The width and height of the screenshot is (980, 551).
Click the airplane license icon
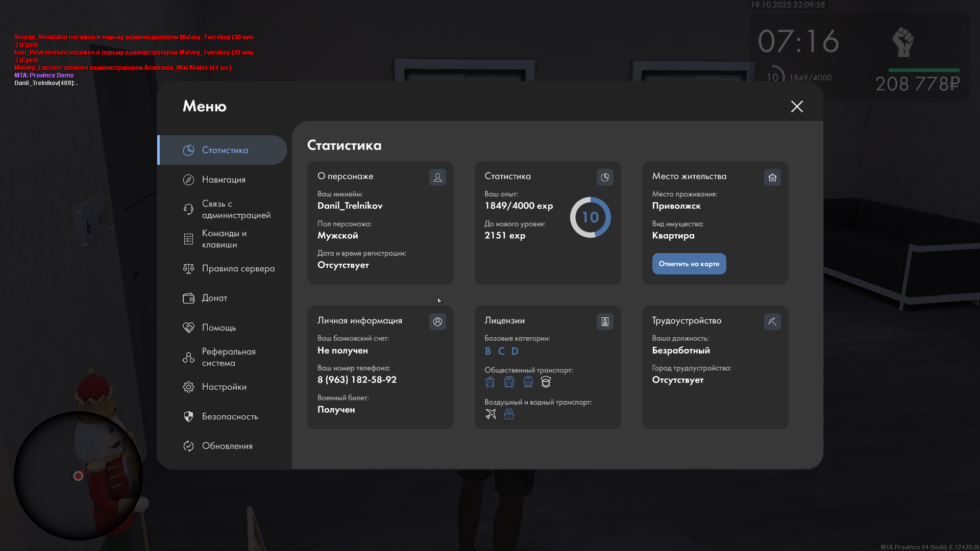[x=491, y=414]
